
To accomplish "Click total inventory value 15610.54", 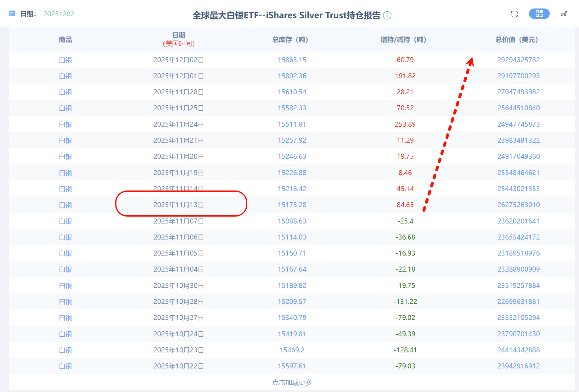I will click(292, 92).
